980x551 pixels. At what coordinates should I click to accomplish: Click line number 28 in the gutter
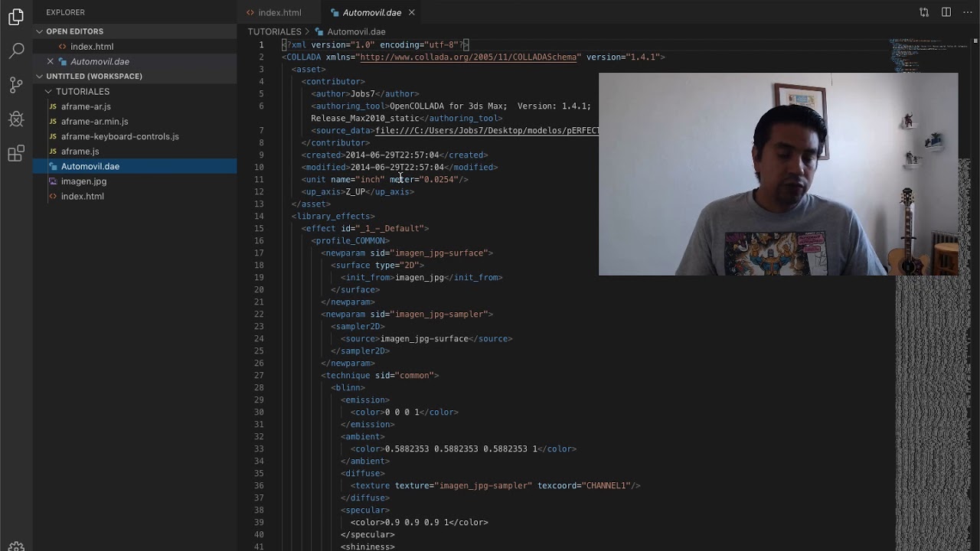pos(259,387)
